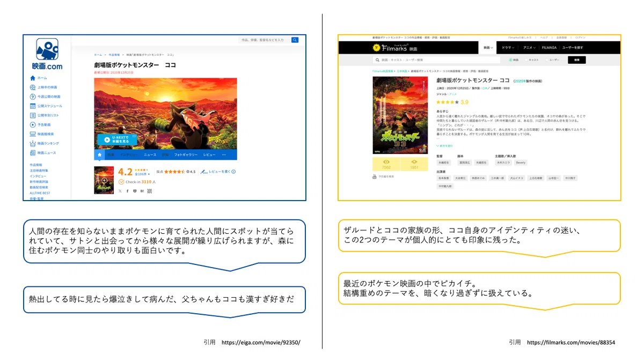Open ホーム in the eiga.com sidebar
Screen dimensions: 644x362
(x=39, y=78)
